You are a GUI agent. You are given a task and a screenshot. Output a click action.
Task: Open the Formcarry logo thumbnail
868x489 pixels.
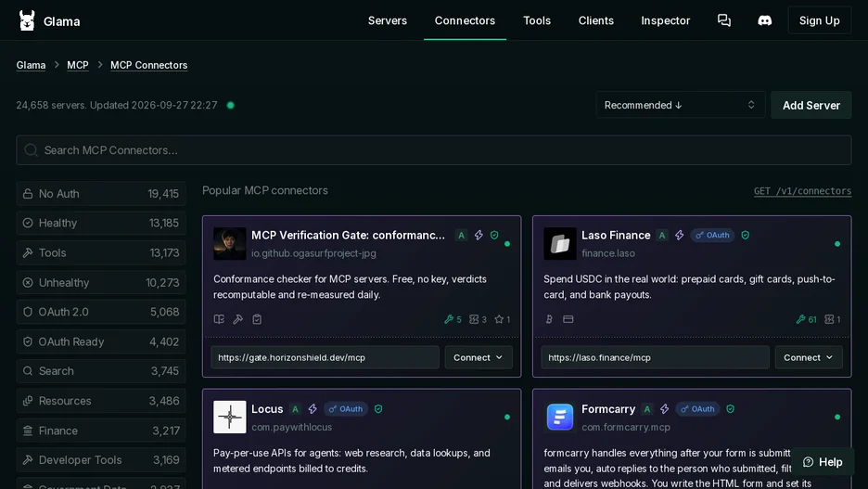tap(560, 417)
